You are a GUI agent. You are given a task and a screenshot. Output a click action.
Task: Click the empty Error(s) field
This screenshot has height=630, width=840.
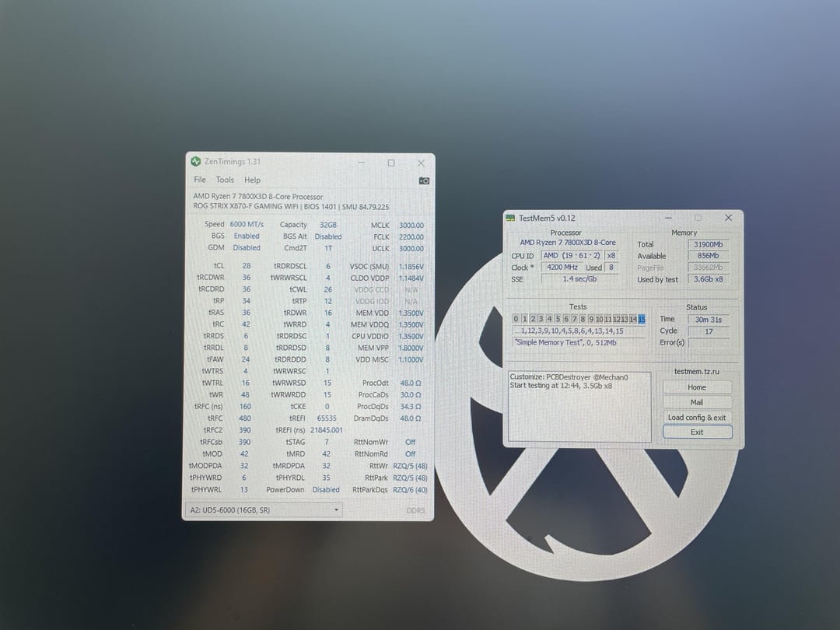click(x=709, y=343)
